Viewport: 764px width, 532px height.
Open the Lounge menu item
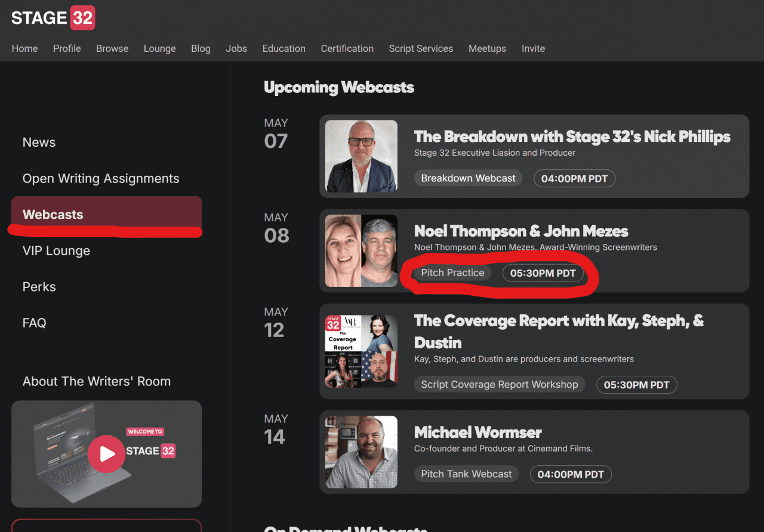[159, 49]
